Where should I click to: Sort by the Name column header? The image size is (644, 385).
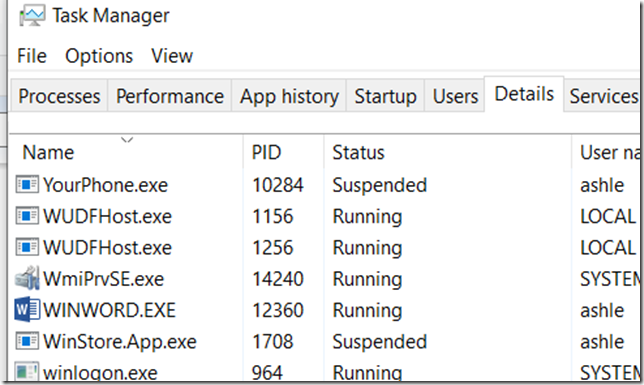click(x=126, y=152)
